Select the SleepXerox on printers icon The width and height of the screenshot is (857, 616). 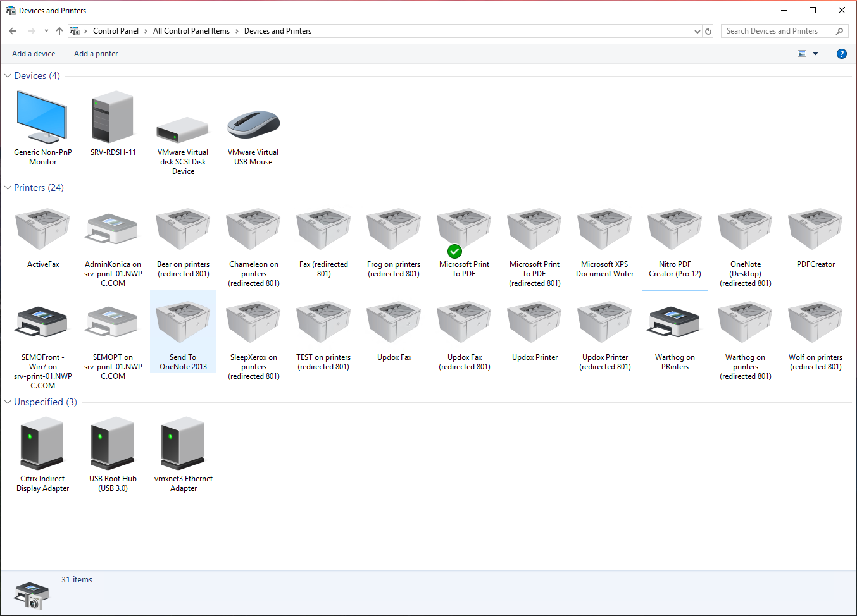click(x=253, y=322)
